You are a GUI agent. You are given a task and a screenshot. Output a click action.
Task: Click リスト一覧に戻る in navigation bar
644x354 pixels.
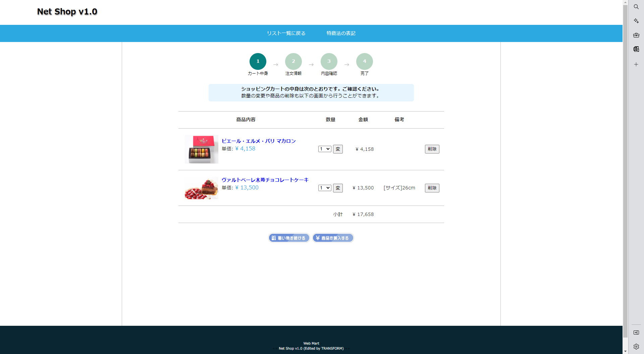point(286,33)
